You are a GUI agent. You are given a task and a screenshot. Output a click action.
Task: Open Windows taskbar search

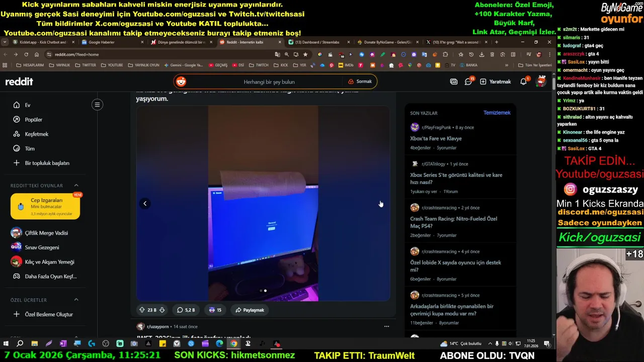pos(20,344)
